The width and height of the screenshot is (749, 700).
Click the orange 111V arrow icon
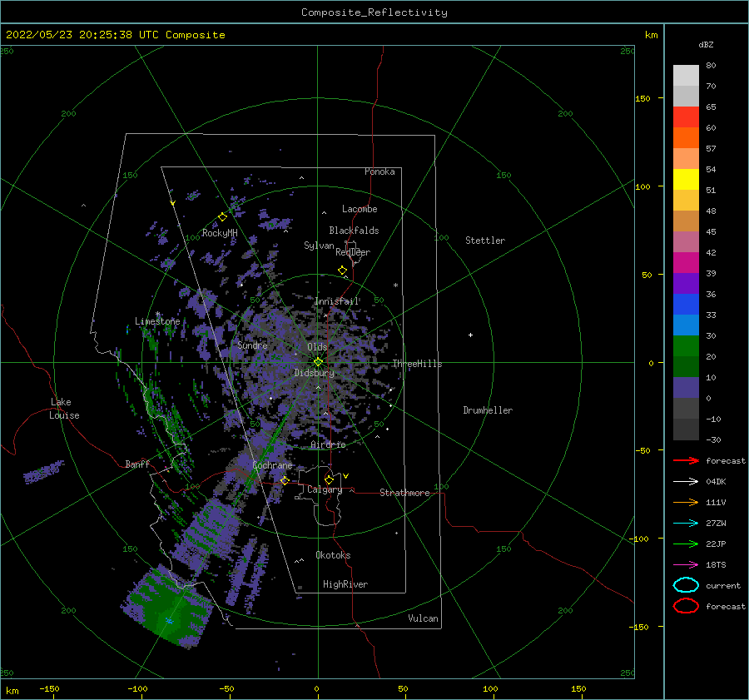[x=686, y=502]
